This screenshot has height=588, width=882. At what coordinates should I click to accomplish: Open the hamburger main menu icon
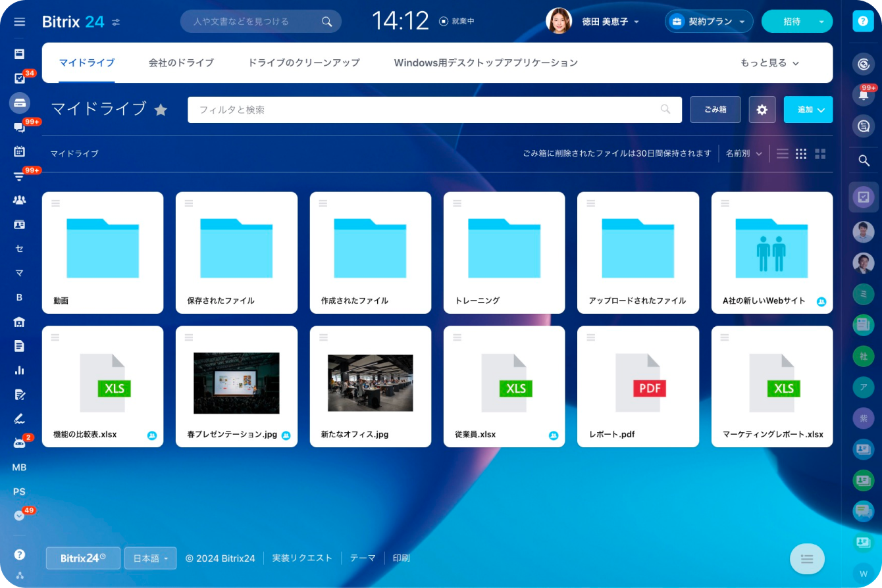(x=19, y=22)
